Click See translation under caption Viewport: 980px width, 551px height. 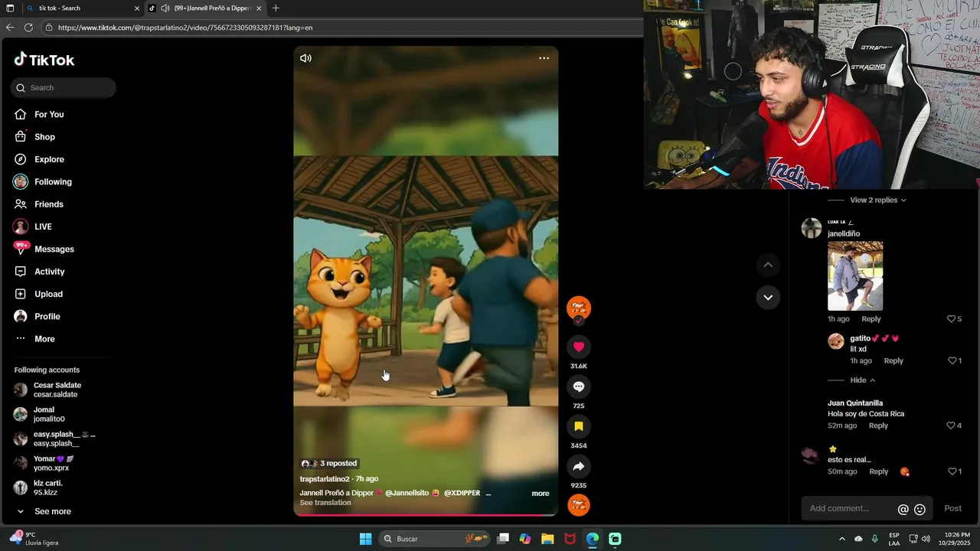click(x=325, y=503)
